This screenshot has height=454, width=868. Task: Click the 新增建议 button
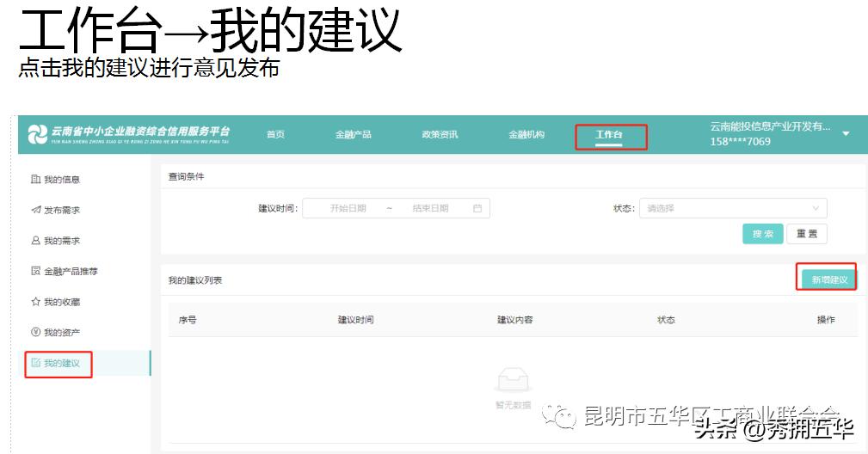point(829,279)
